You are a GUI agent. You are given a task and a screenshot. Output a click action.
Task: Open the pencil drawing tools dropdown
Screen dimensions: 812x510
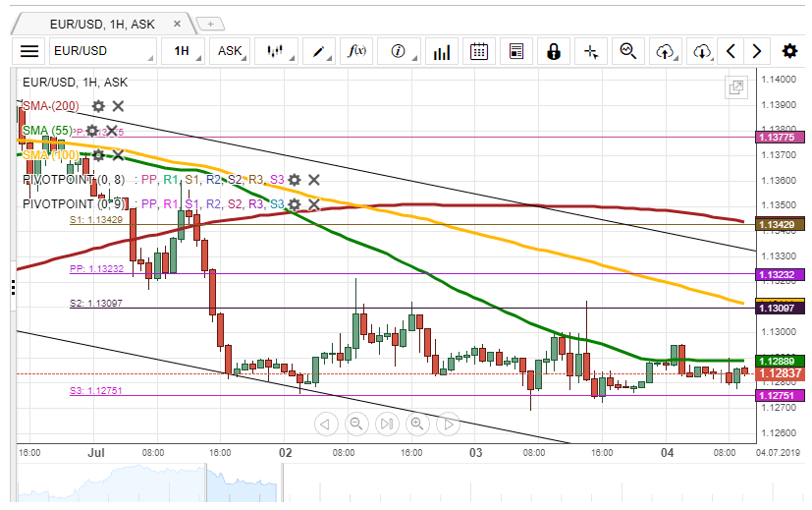[x=318, y=51]
